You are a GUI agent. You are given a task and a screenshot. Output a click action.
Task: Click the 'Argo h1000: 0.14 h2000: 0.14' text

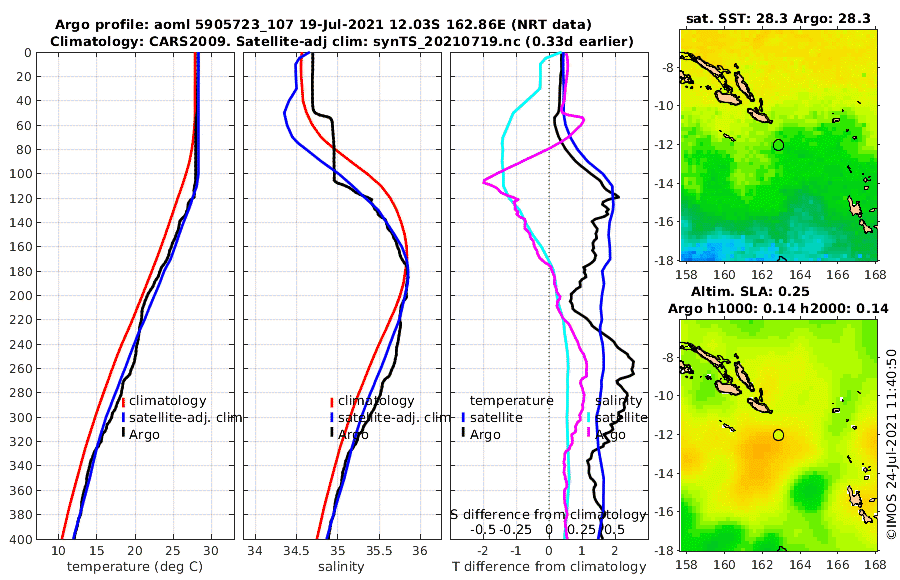click(778, 308)
